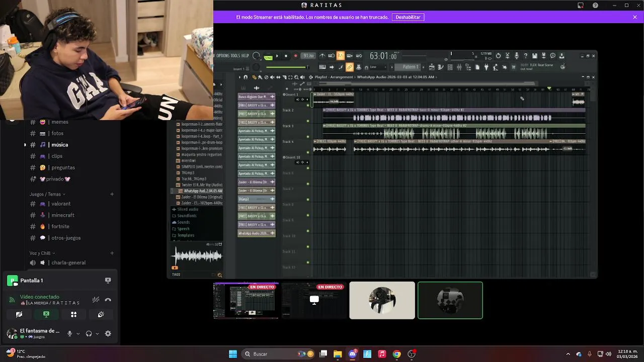Viewport: 644px width, 362px height.
Task: Start playback with the FL Studio play button
Action: [x=277, y=56]
